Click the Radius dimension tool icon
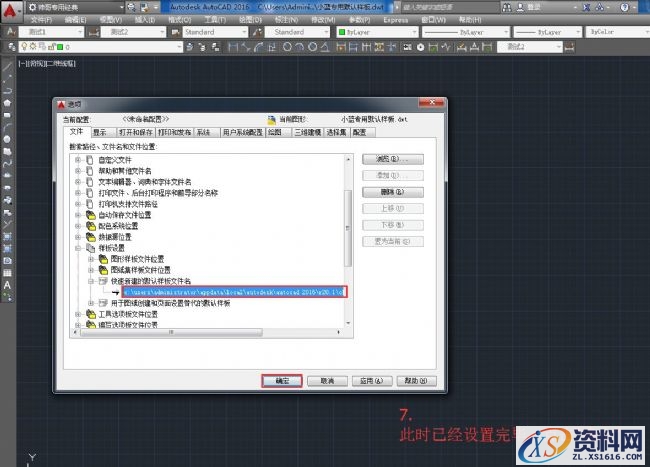 pos(287,47)
